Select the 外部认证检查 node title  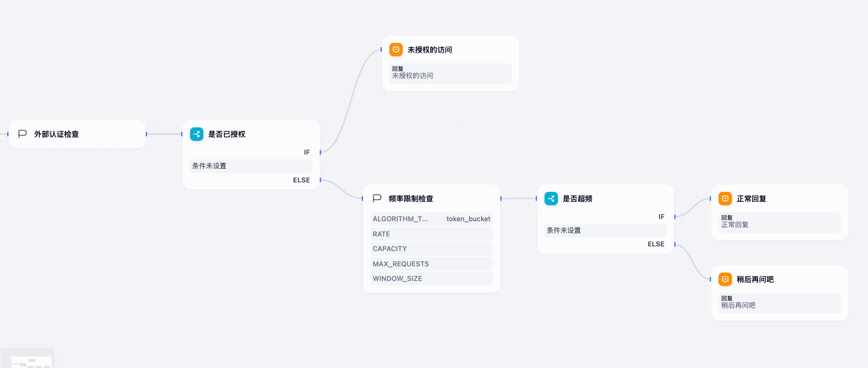57,134
